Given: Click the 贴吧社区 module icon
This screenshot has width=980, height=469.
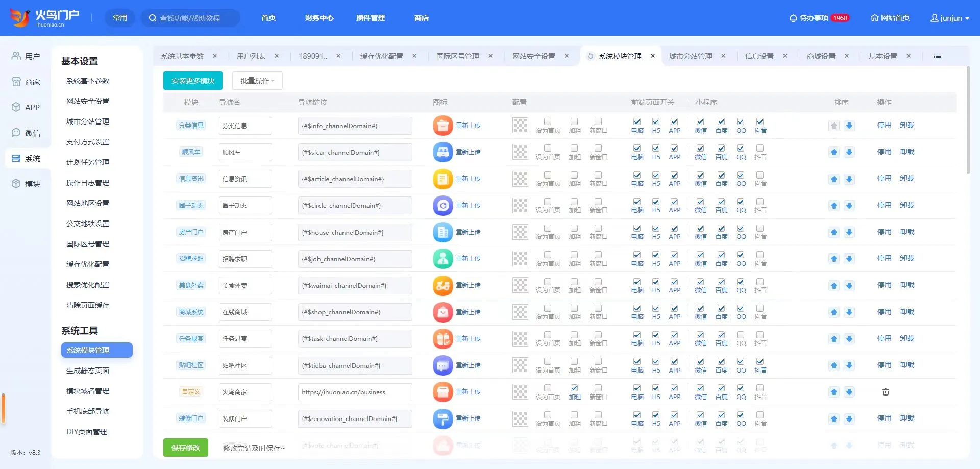Looking at the screenshot, I should 443,365.
